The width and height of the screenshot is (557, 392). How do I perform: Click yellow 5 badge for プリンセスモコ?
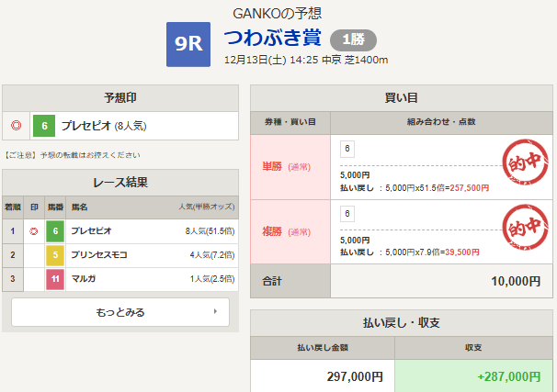click(x=55, y=255)
